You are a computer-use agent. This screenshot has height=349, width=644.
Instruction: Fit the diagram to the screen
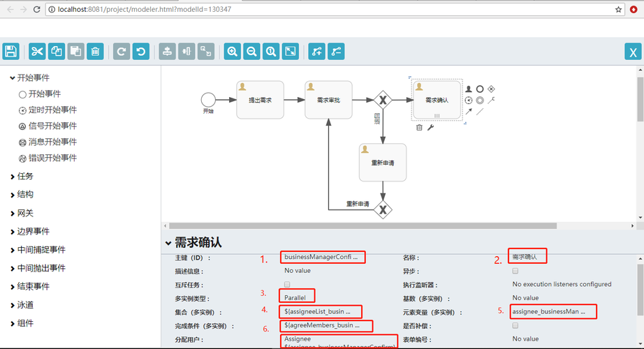[291, 52]
